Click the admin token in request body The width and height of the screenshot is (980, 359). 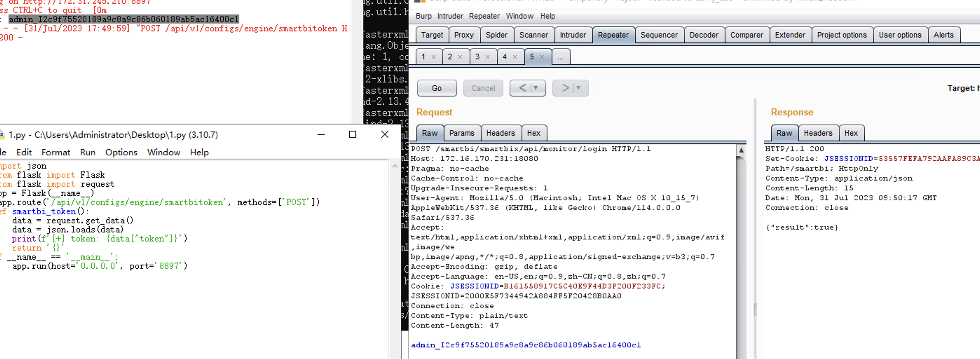526,345
